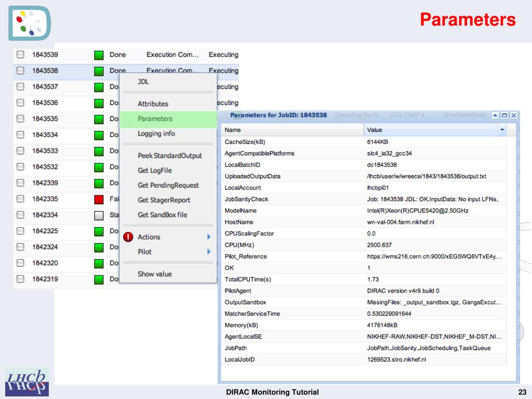Choose Peek StandardOutput

[x=169, y=156]
